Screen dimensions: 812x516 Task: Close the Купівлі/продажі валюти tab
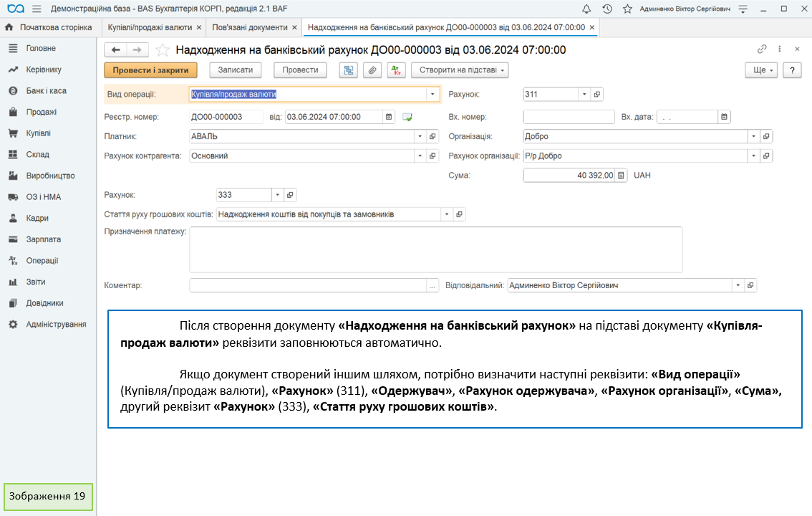pyautogui.click(x=198, y=27)
